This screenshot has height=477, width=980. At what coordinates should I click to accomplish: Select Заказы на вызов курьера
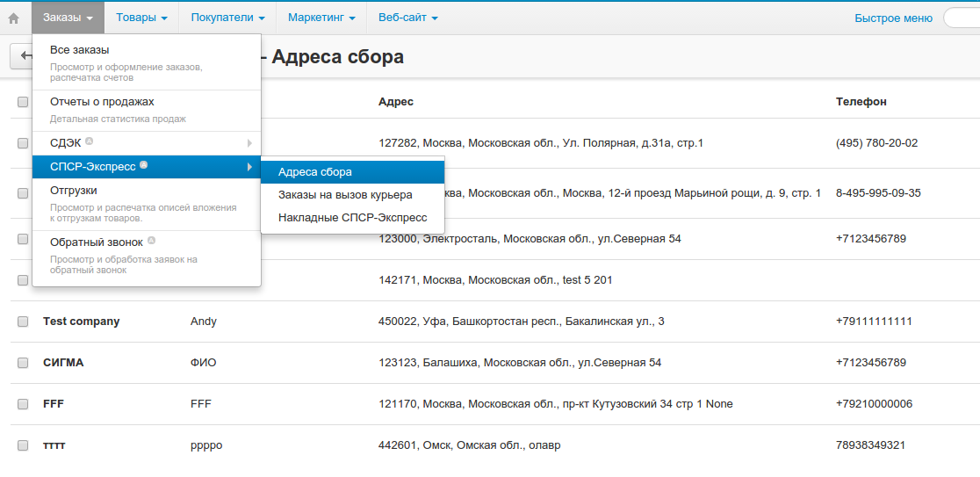345,195
